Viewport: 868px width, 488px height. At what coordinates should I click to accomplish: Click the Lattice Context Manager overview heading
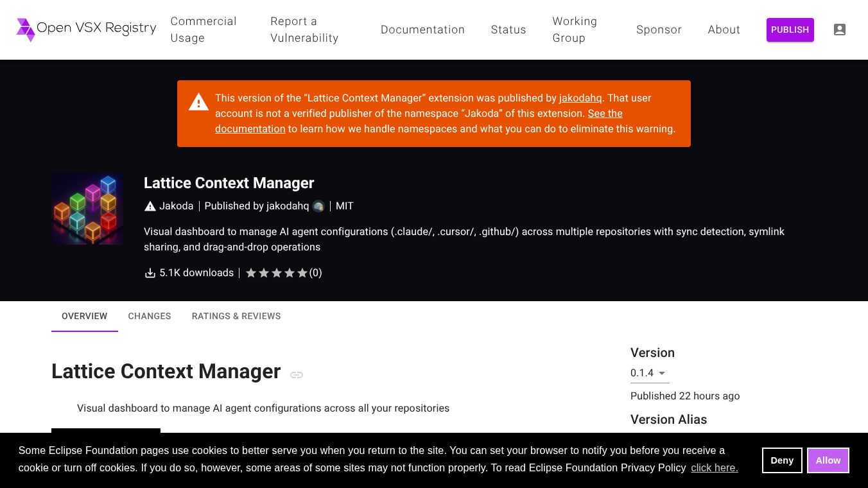(x=166, y=371)
